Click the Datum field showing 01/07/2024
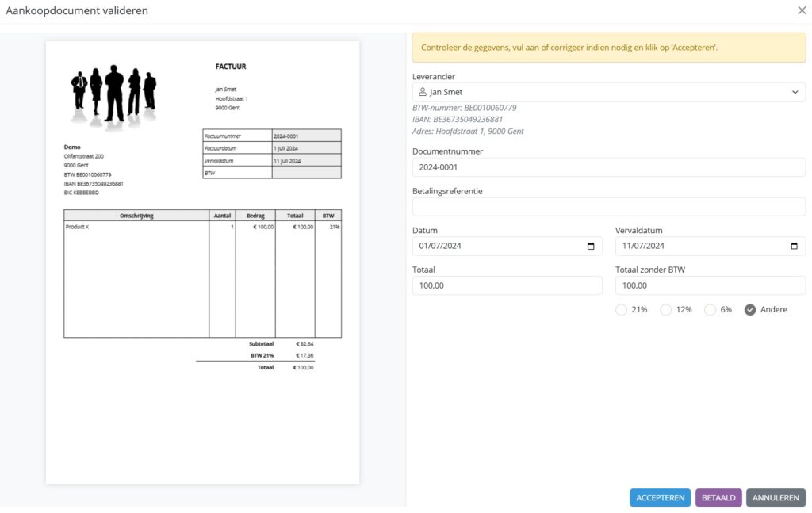Image resolution: width=812 pixels, height=513 pixels. 496,247
